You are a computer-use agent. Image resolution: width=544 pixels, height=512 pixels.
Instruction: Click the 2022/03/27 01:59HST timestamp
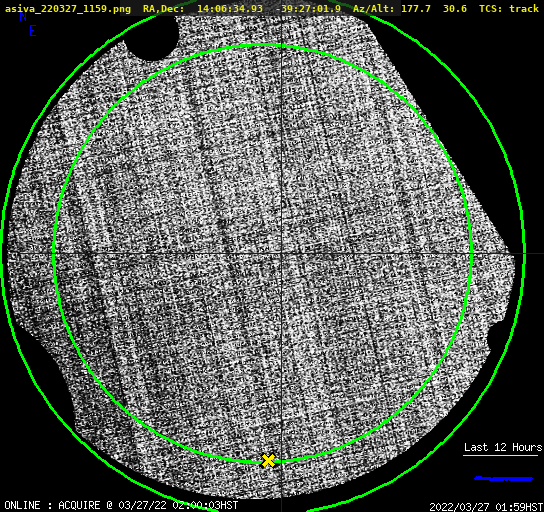486,506
